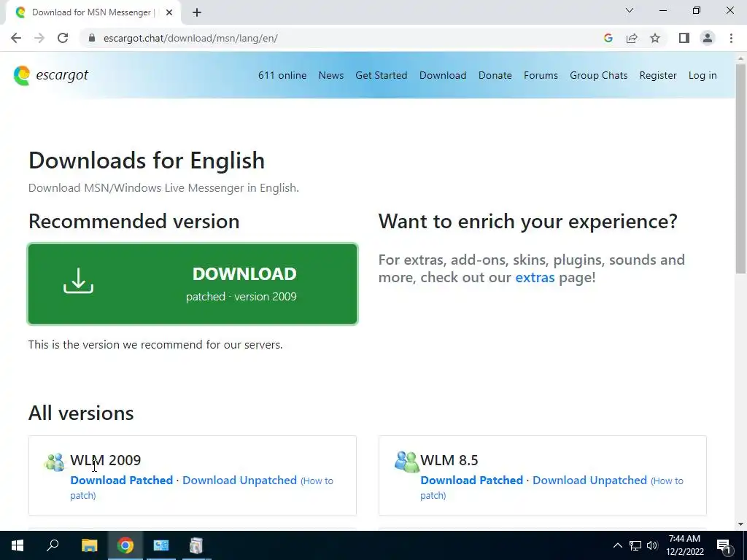Click the WLM 8.5 buddies icon

click(x=406, y=462)
